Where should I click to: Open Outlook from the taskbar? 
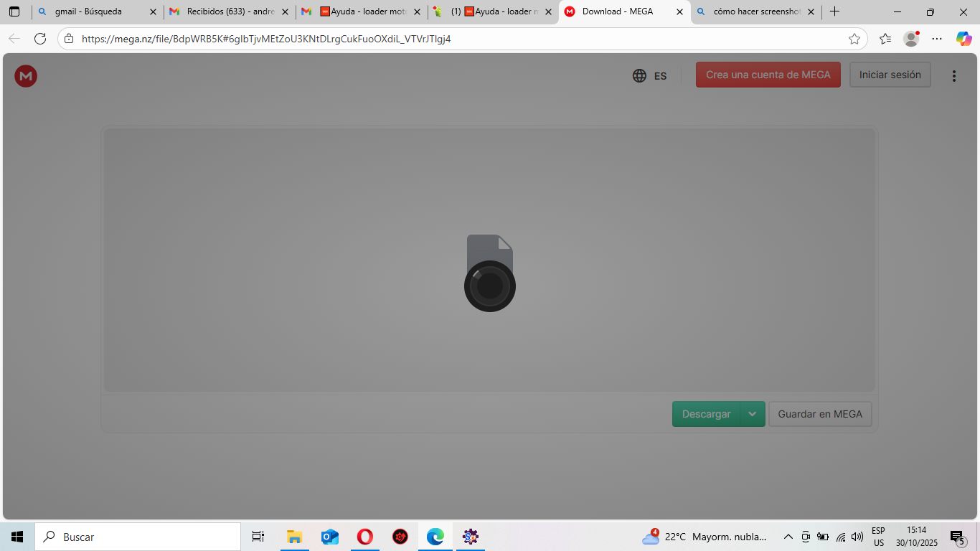pyautogui.click(x=329, y=537)
